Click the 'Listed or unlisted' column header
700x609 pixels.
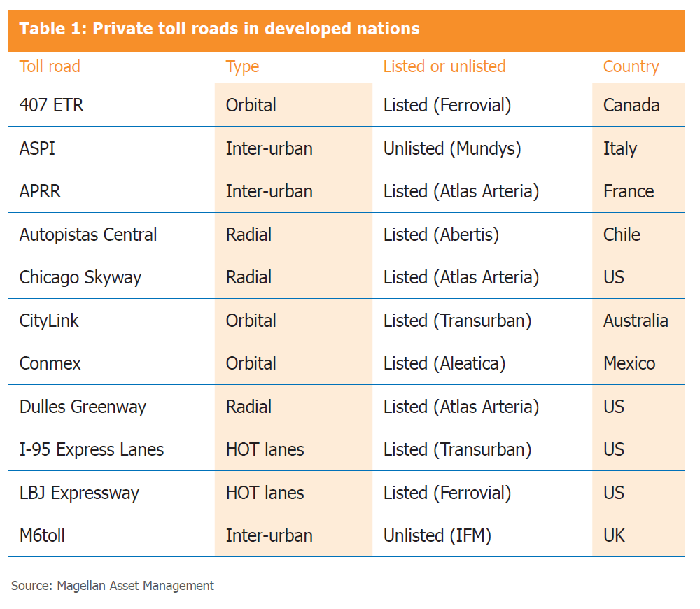tap(444, 66)
